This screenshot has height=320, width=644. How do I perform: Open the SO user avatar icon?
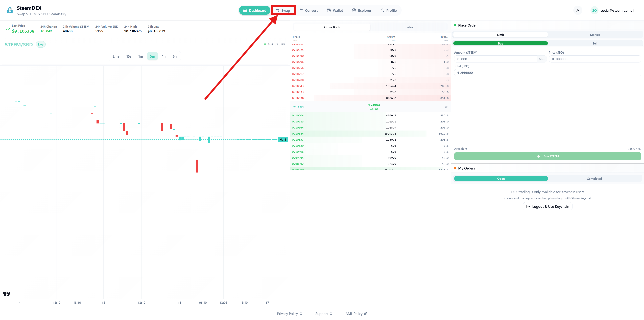594,10
